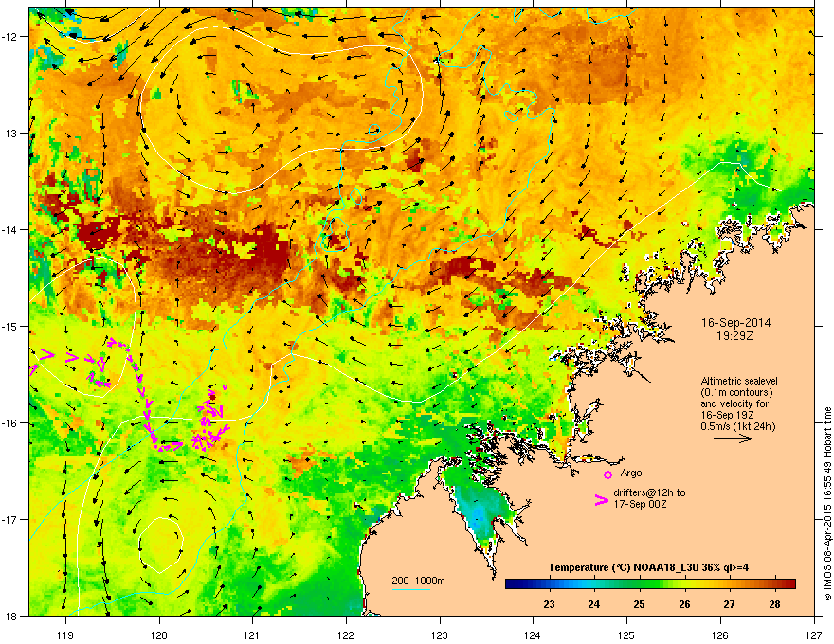Click the '(0.1m contours)' legend text
Screen dimensions: 834x644
point(736,393)
